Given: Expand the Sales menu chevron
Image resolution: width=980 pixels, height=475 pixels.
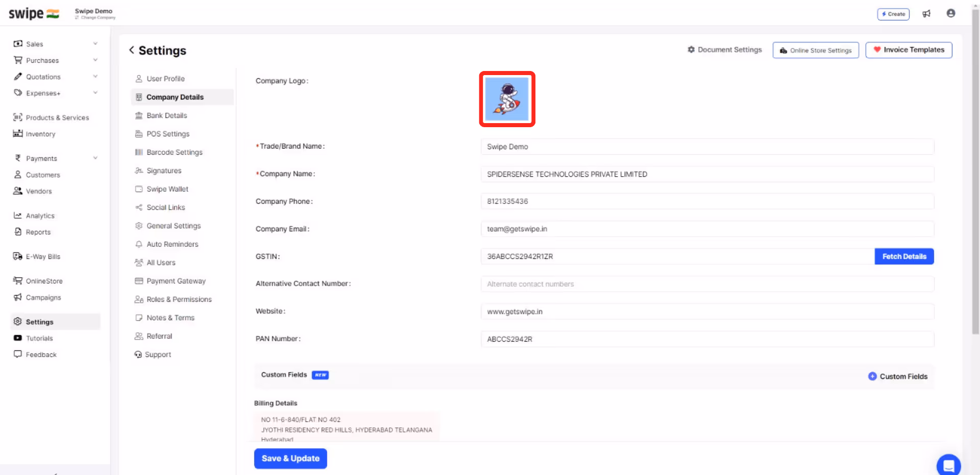Looking at the screenshot, I should pyautogui.click(x=95, y=44).
